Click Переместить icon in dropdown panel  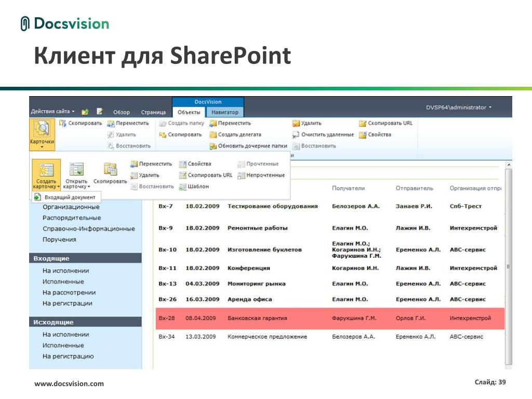(134, 164)
